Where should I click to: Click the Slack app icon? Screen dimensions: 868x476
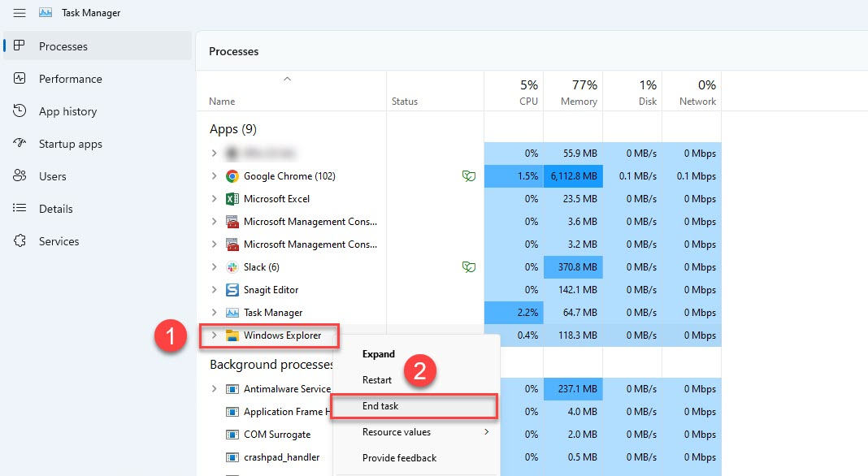[x=232, y=267]
